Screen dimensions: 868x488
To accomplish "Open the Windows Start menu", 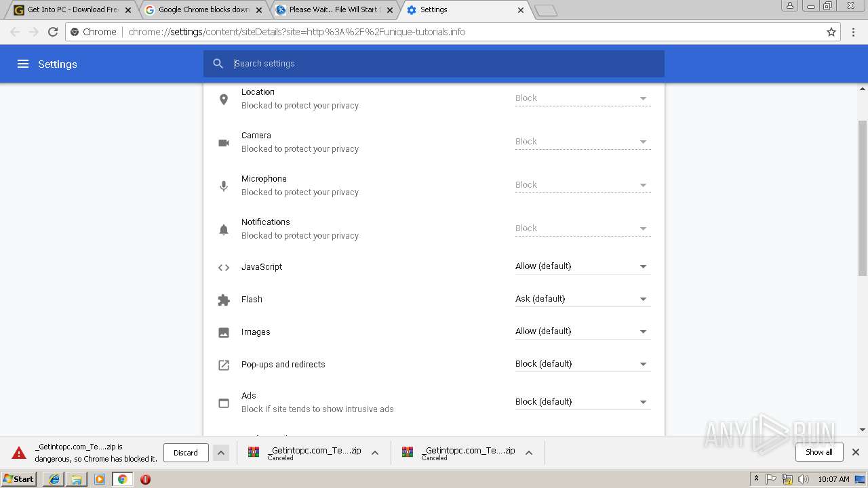I will [x=18, y=479].
